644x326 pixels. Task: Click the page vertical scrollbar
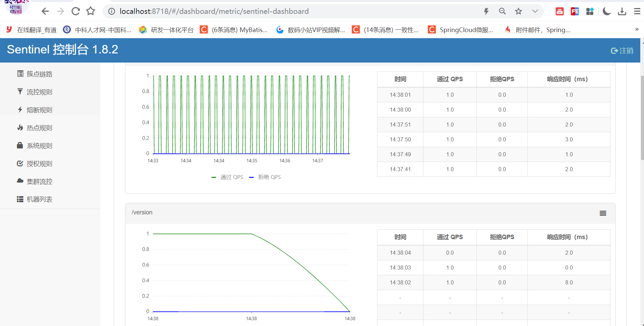click(642, 118)
